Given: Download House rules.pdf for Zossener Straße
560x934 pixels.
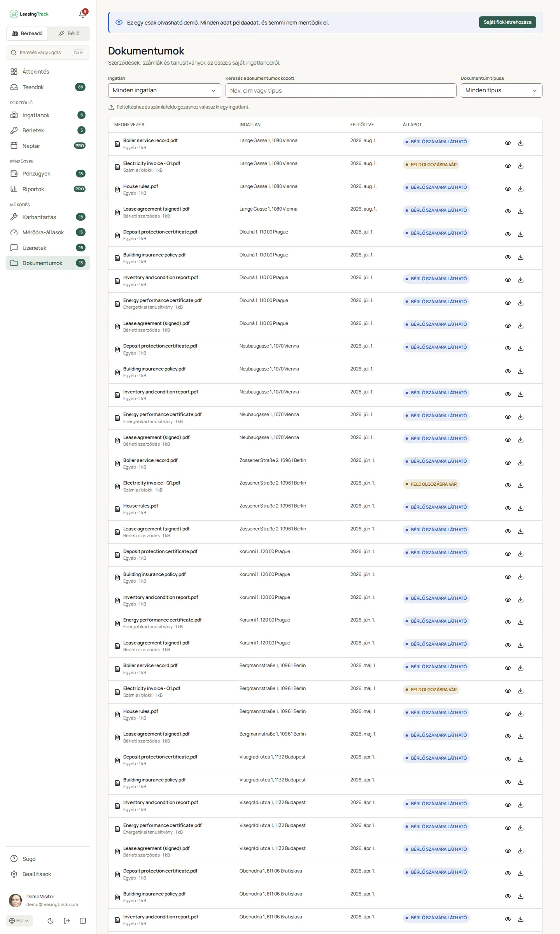Looking at the screenshot, I should (521, 508).
